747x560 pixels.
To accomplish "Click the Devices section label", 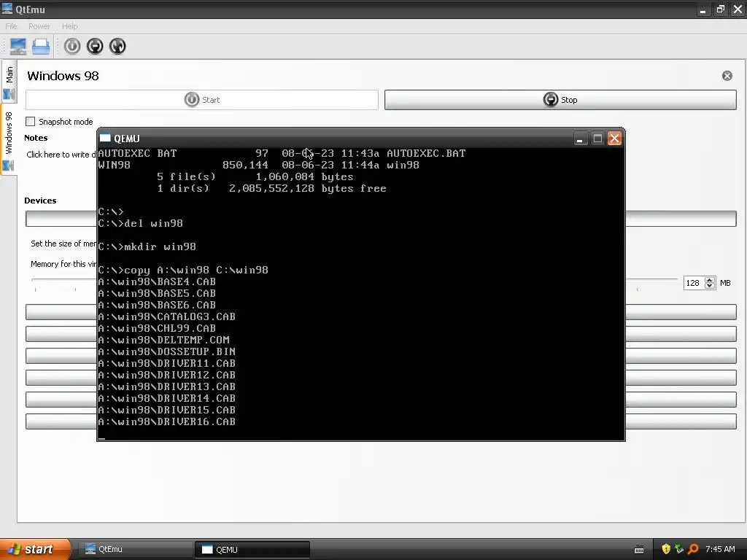I will coord(41,201).
